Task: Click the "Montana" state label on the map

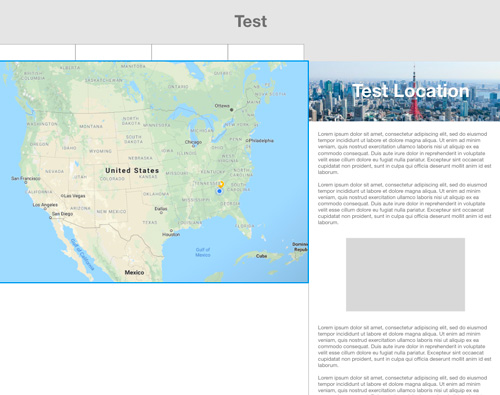Action: [91, 126]
